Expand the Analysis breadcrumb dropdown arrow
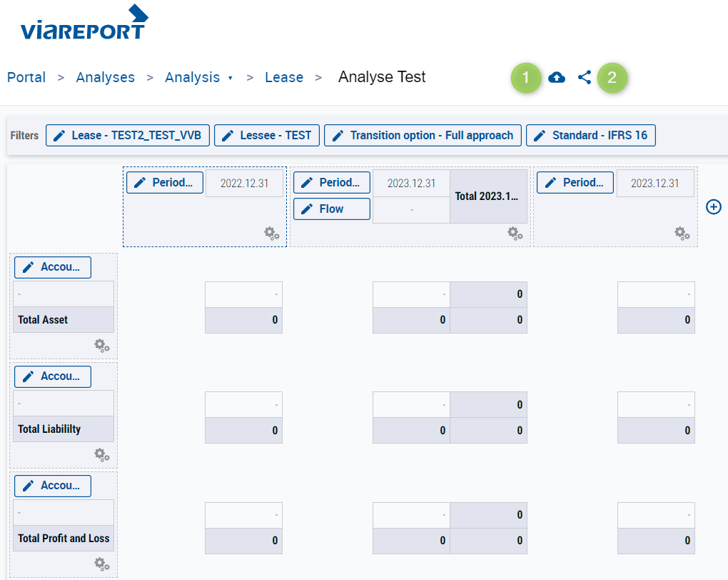The image size is (728, 580). pyautogui.click(x=231, y=78)
